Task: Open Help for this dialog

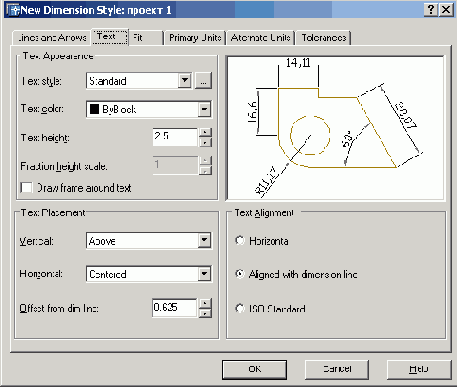Action: tap(419, 369)
